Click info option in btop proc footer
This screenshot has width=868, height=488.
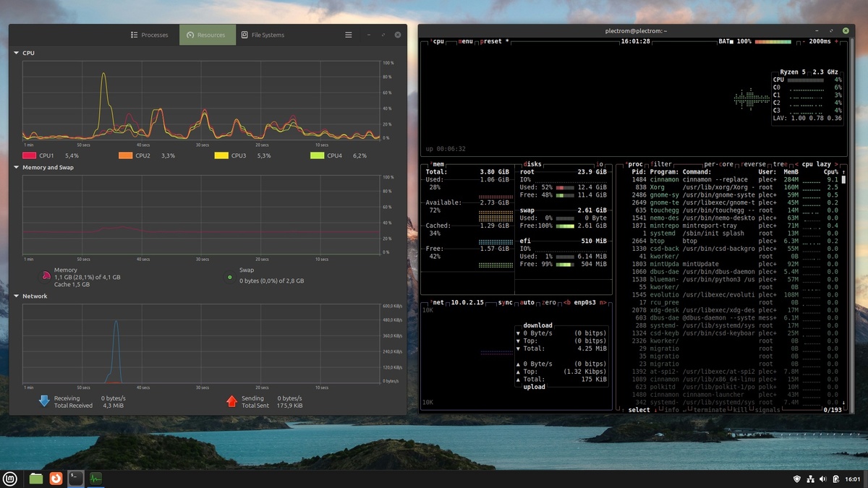tap(671, 410)
